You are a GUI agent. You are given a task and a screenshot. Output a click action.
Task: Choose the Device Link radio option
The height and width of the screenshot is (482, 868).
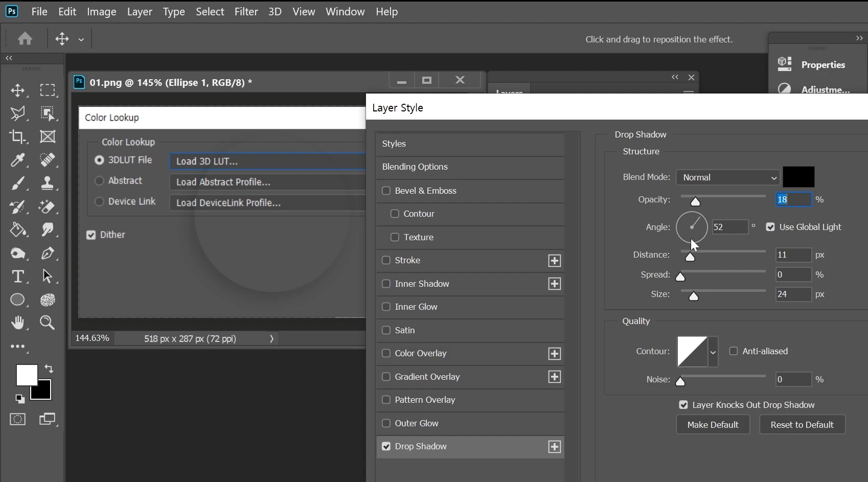click(x=99, y=201)
